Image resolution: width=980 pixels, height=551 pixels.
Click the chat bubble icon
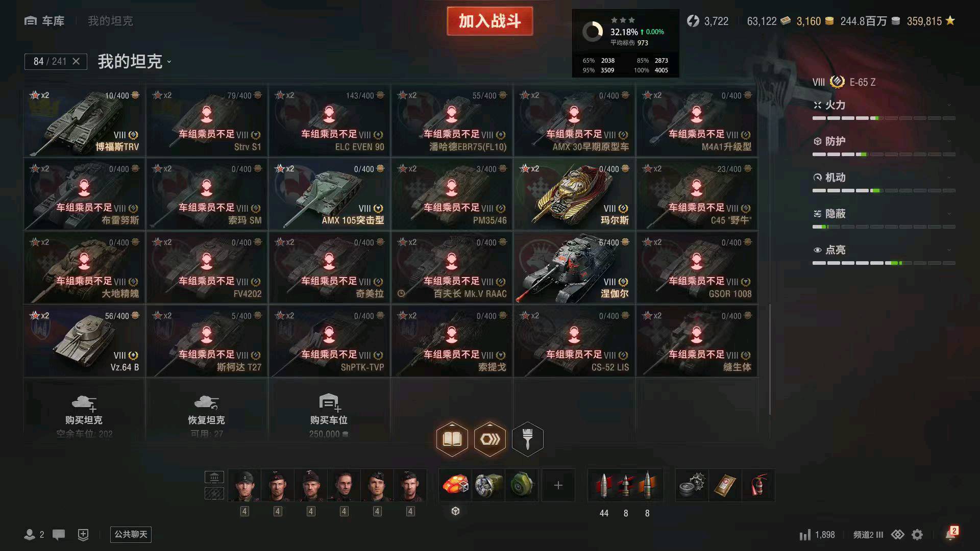59,534
